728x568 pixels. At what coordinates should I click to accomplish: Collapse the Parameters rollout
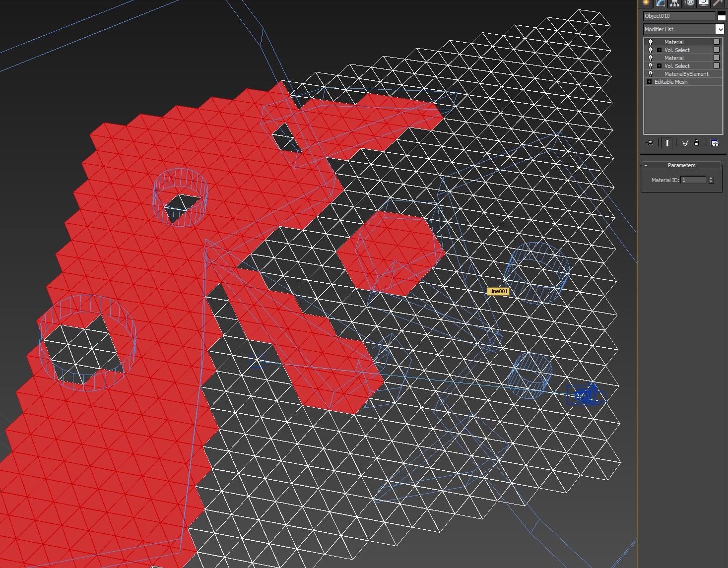(681, 165)
